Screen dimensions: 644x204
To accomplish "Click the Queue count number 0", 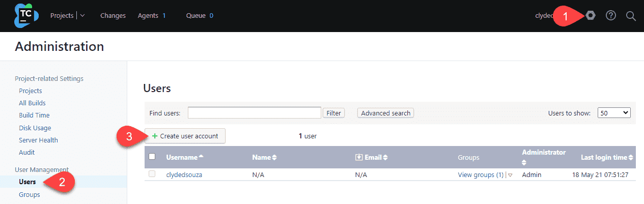I will click(211, 16).
